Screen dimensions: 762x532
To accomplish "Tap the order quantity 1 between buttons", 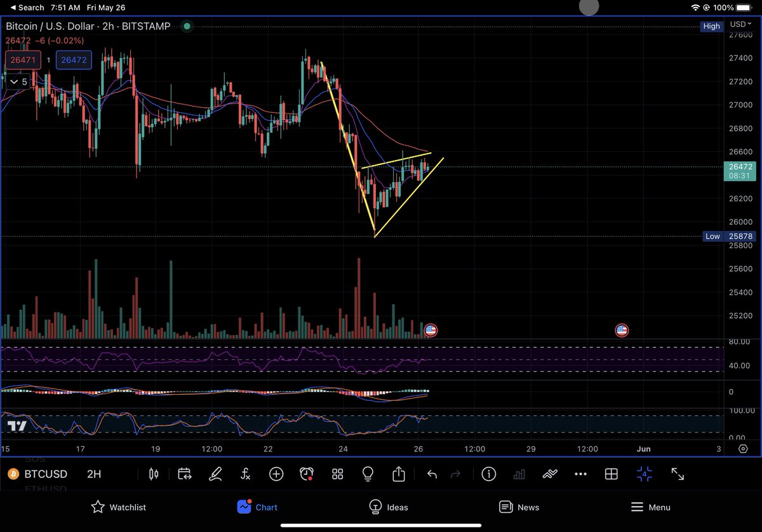I will coord(49,60).
